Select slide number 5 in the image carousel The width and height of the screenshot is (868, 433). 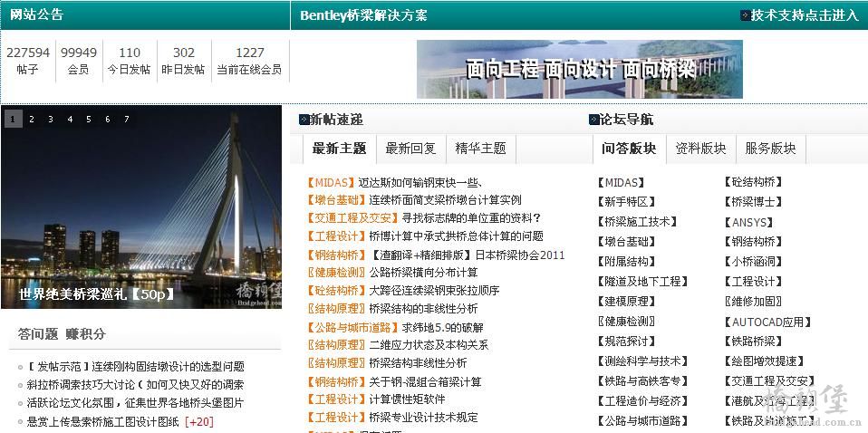pyautogui.click(x=89, y=119)
